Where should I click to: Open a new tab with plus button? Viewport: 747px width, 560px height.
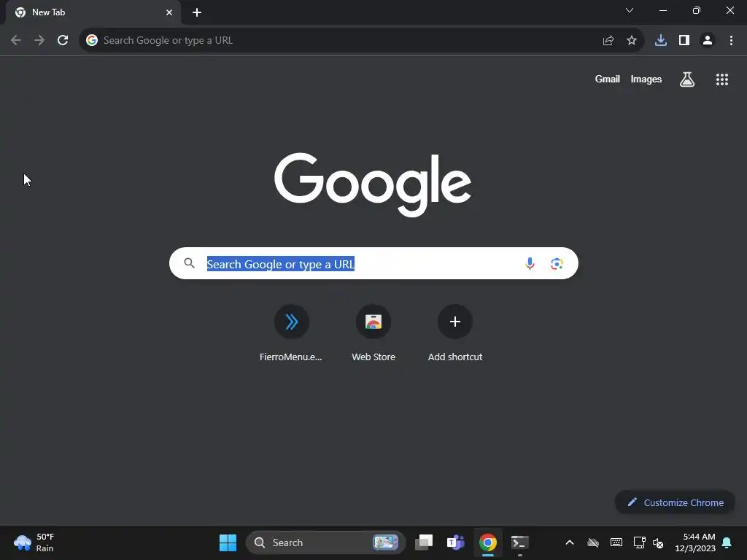click(197, 12)
